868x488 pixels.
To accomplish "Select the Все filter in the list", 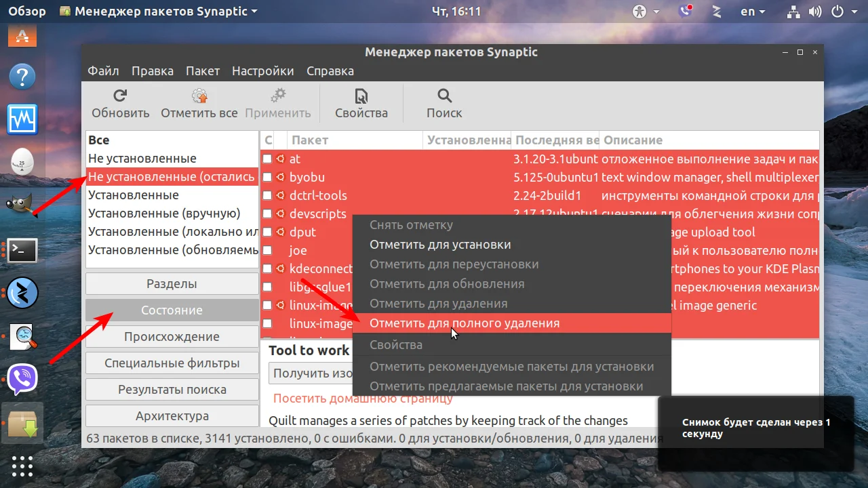I will point(172,140).
